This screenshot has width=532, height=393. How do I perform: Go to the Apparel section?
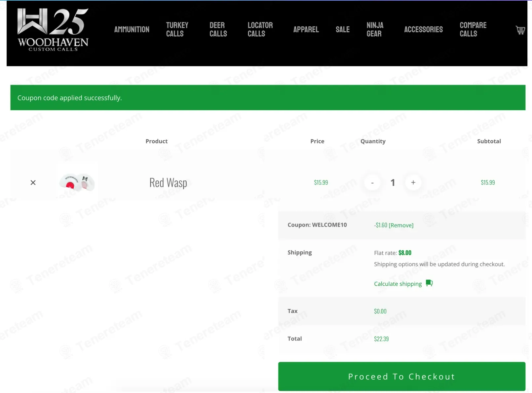coord(306,29)
